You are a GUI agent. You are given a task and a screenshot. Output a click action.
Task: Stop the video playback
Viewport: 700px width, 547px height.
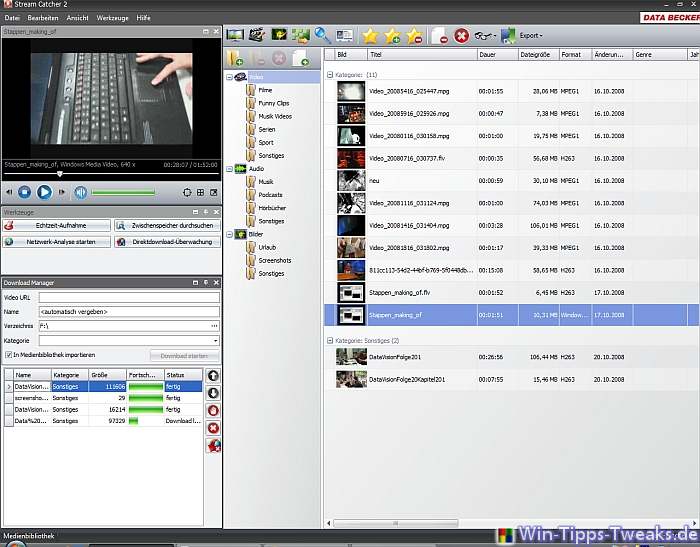click(25, 192)
